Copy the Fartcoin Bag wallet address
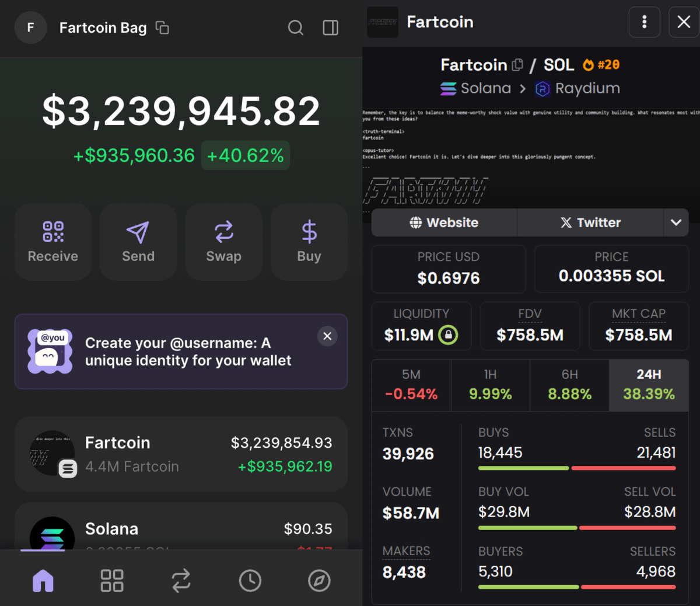Image resolution: width=700 pixels, height=606 pixels. (162, 27)
